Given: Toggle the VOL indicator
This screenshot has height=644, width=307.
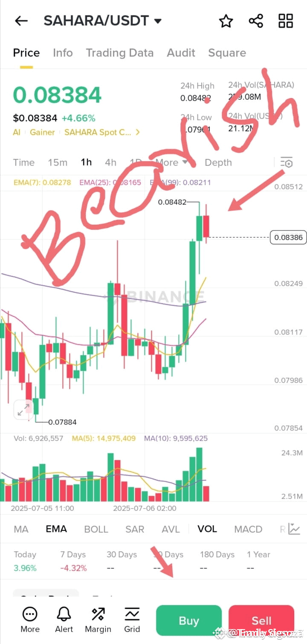Looking at the screenshot, I should click(207, 529).
